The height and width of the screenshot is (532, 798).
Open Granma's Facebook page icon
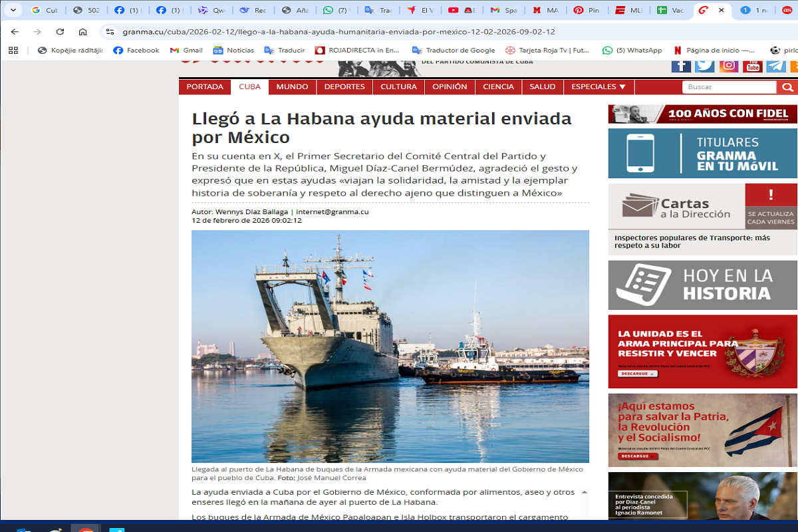[681, 66]
